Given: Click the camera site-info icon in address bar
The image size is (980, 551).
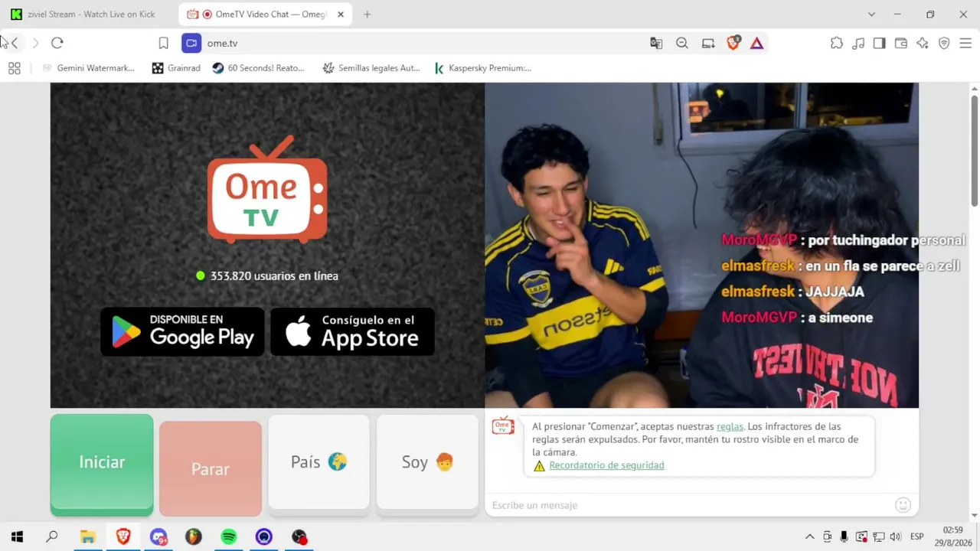Looking at the screenshot, I should pyautogui.click(x=191, y=44).
